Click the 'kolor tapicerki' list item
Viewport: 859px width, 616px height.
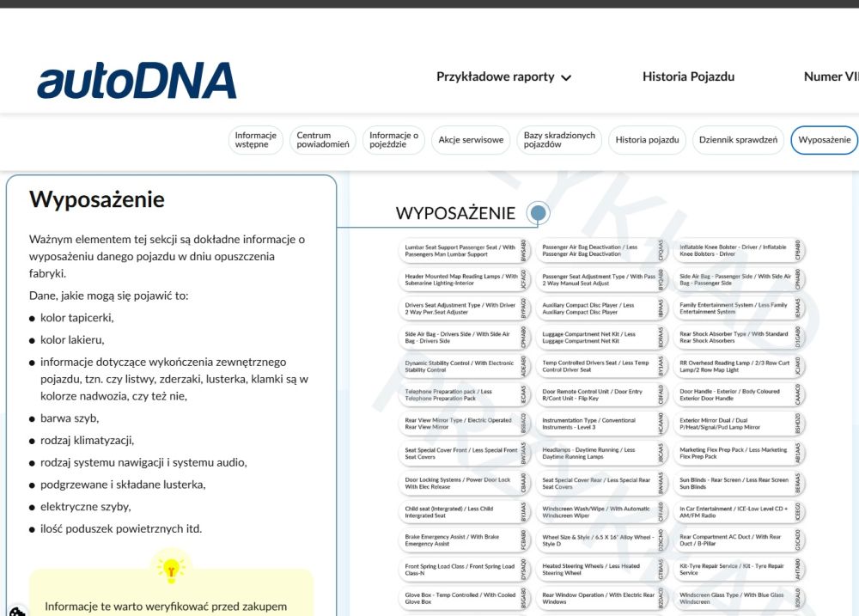coord(76,318)
